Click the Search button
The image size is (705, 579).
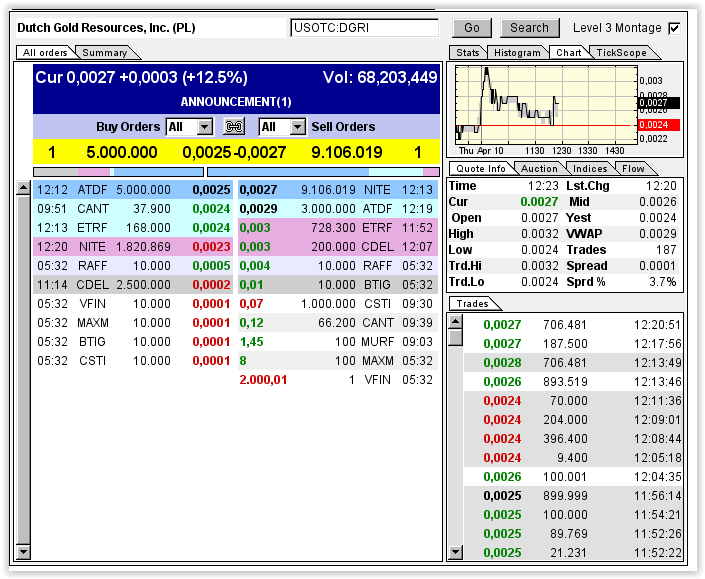529,28
